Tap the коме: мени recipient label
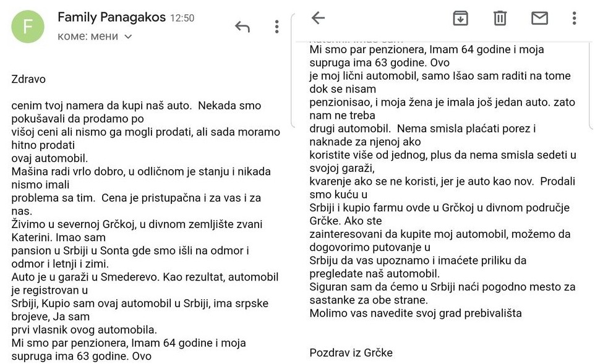 point(87,36)
